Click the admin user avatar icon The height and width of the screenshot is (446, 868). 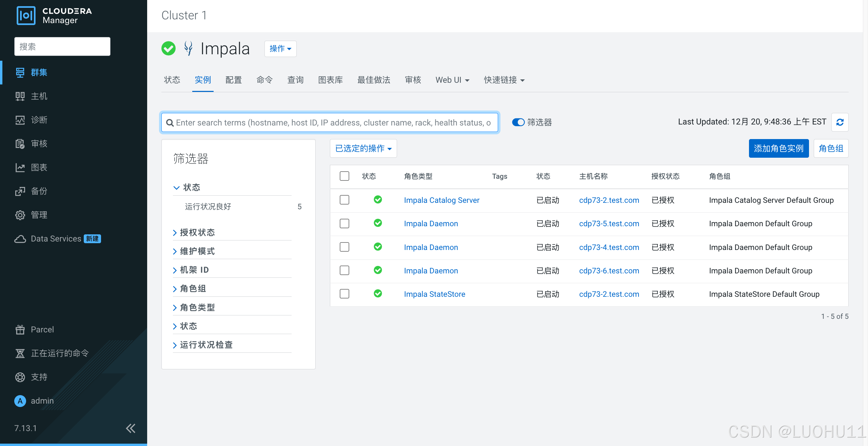coord(20,401)
